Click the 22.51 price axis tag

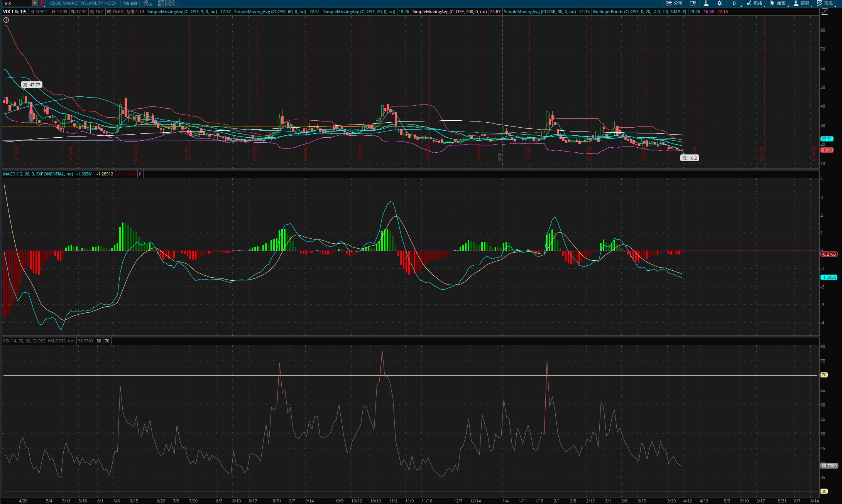click(x=827, y=139)
